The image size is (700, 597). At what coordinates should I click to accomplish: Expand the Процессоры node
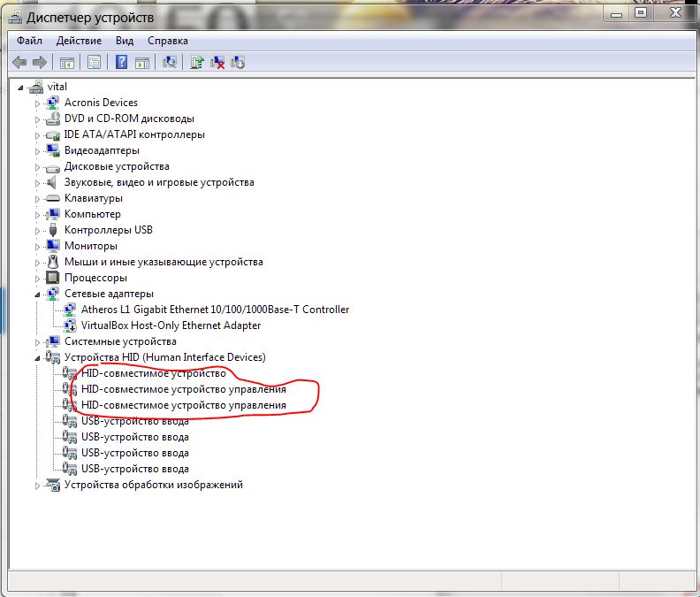click(37, 279)
